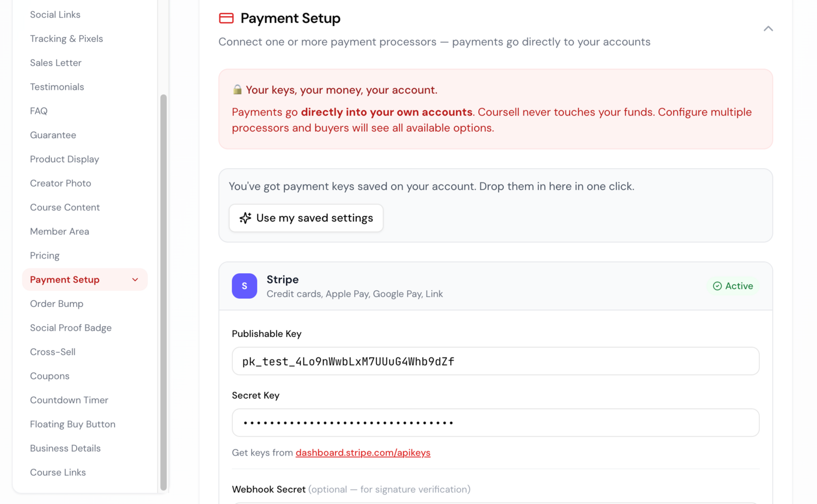Click the sparkle icon on saved settings button
817x504 pixels.
(x=245, y=218)
